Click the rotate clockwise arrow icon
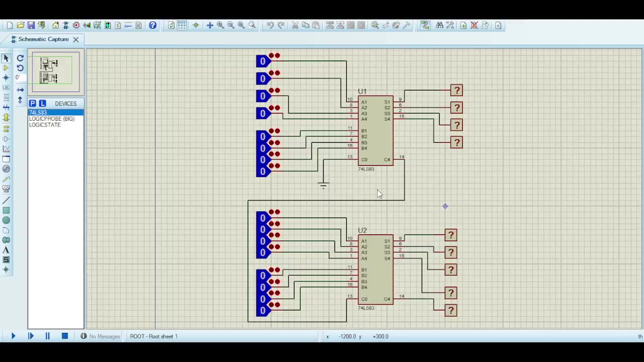The image size is (644, 362). pyautogui.click(x=20, y=58)
